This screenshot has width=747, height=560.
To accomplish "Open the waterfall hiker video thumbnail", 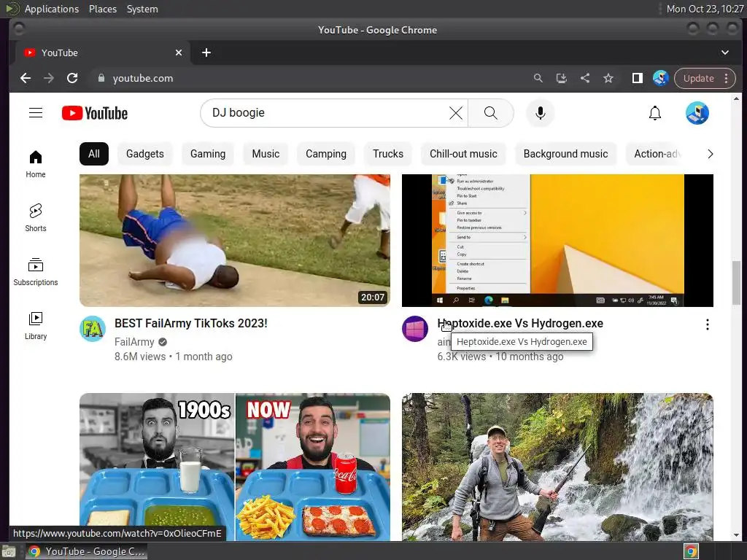I will click(557, 467).
